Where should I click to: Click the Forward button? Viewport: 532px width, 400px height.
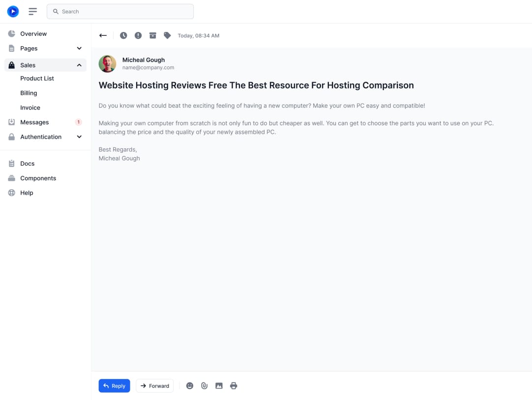point(154,386)
